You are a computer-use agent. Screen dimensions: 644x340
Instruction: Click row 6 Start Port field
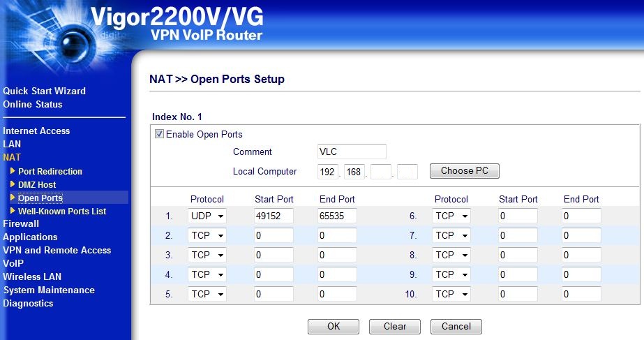click(518, 216)
